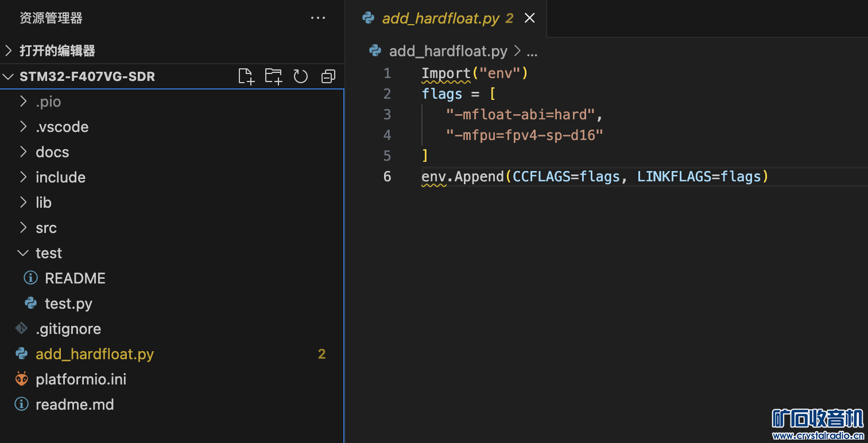Select add_hardfloat.py in the explorer tree

point(95,354)
